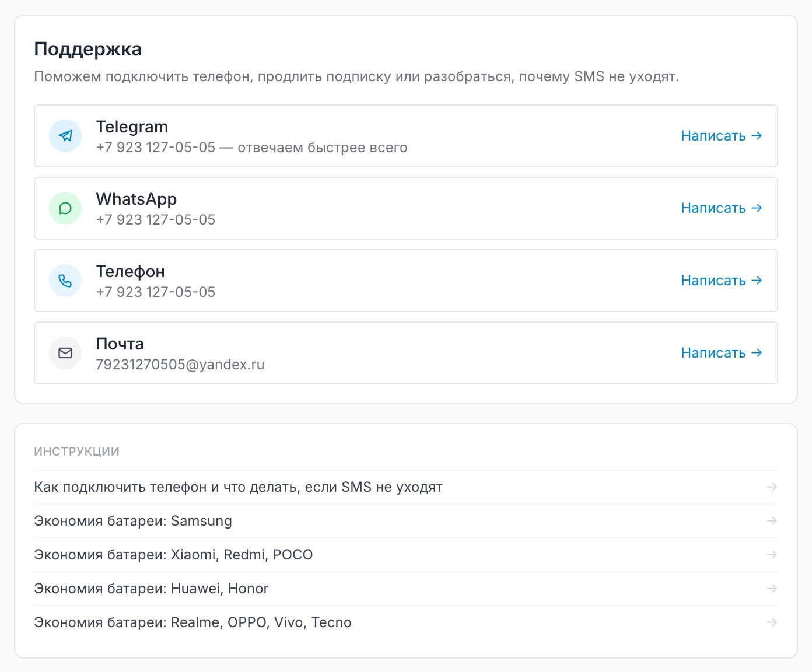
Task: Click the phone number under WhatsApp
Action: pyautogui.click(x=156, y=220)
